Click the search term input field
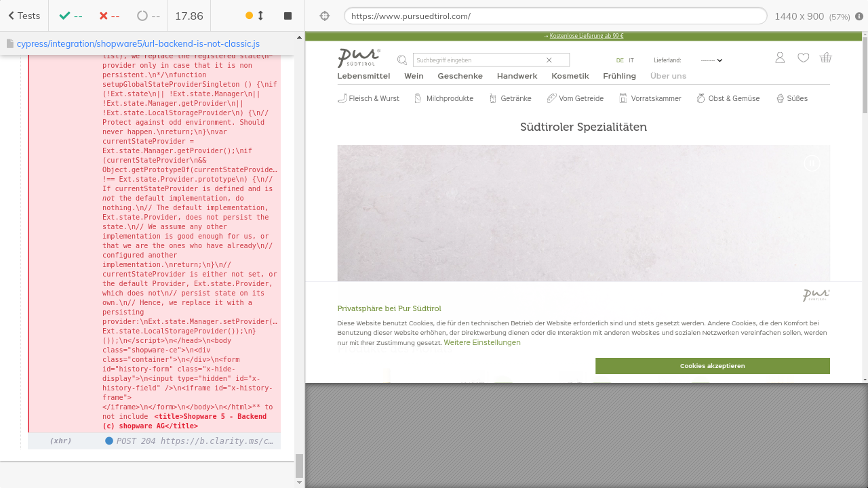The image size is (868, 488). 478,60
